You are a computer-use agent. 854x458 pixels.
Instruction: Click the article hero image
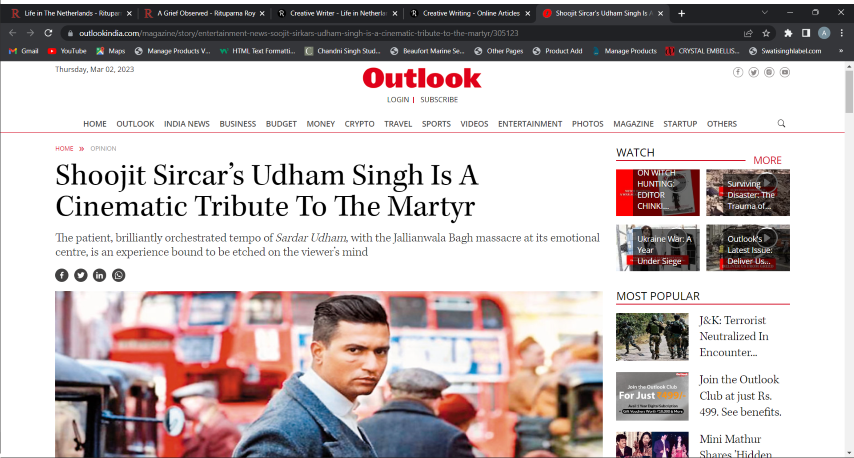329,374
